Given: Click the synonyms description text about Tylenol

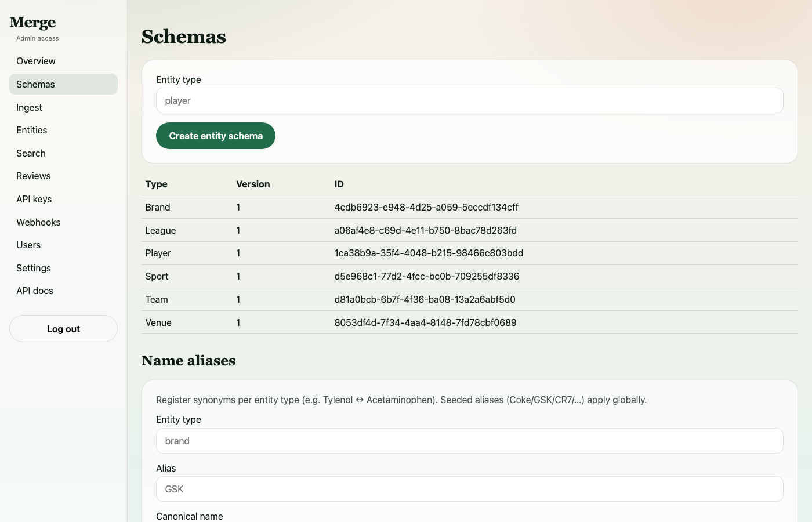Looking at the screenshot, I should click(x=401, y=400).
